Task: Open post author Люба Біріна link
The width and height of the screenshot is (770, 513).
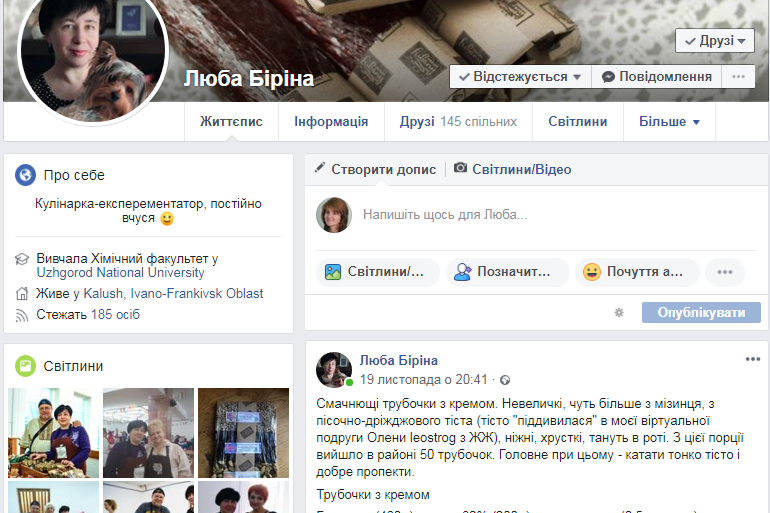Action: [399, 360]
